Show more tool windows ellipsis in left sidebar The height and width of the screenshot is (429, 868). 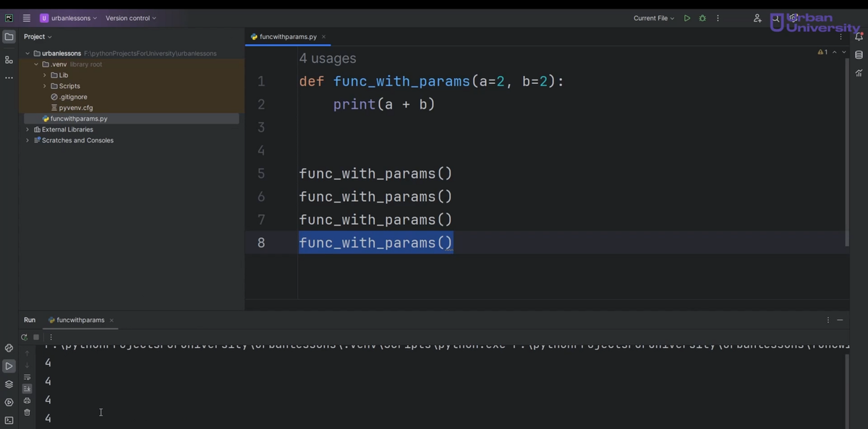point(9,77)
